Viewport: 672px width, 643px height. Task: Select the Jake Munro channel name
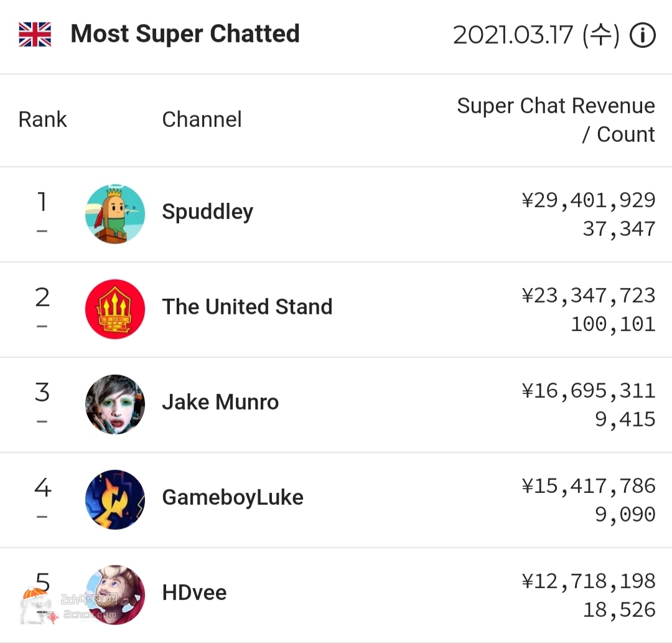click(220, 402)
